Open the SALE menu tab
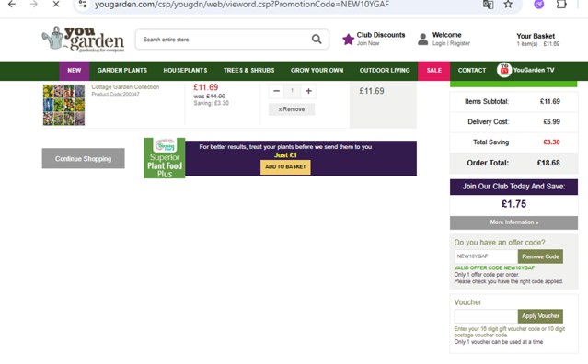This screenshot has height=364, width=588. (x=434, y=71)
